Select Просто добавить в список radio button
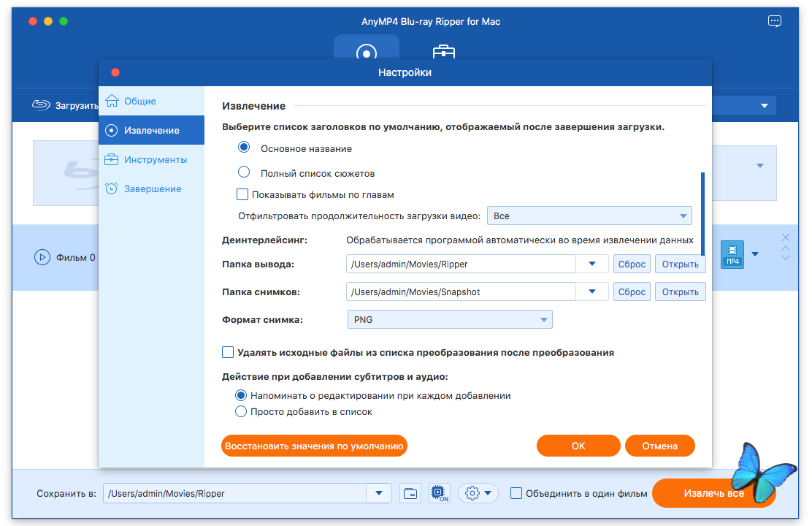 tap(241, 411)
